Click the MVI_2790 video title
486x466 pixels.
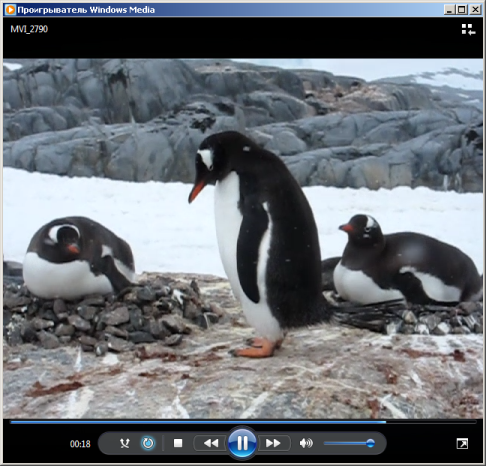point(29,29)
